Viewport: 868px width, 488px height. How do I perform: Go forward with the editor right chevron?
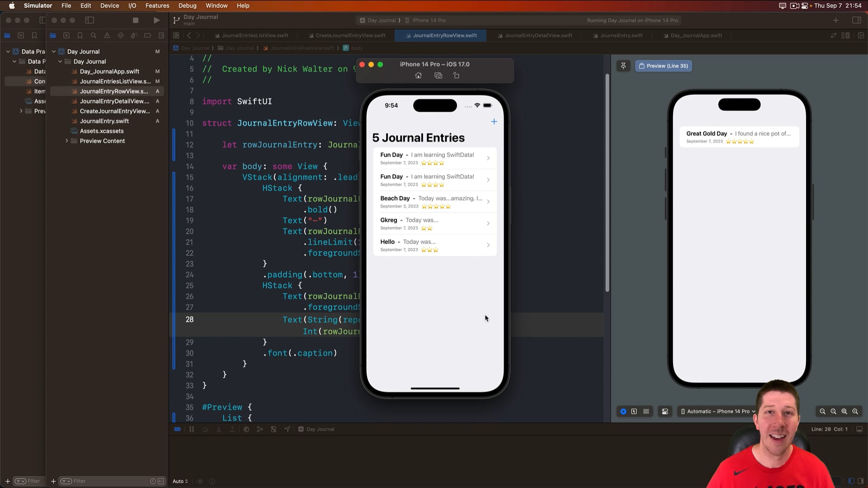tap(198, 36)
